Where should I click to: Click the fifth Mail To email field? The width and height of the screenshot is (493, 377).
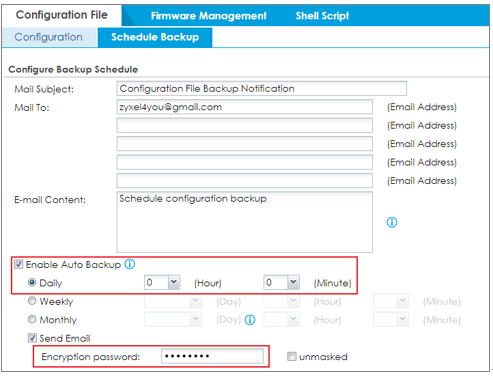click(245, 181)
